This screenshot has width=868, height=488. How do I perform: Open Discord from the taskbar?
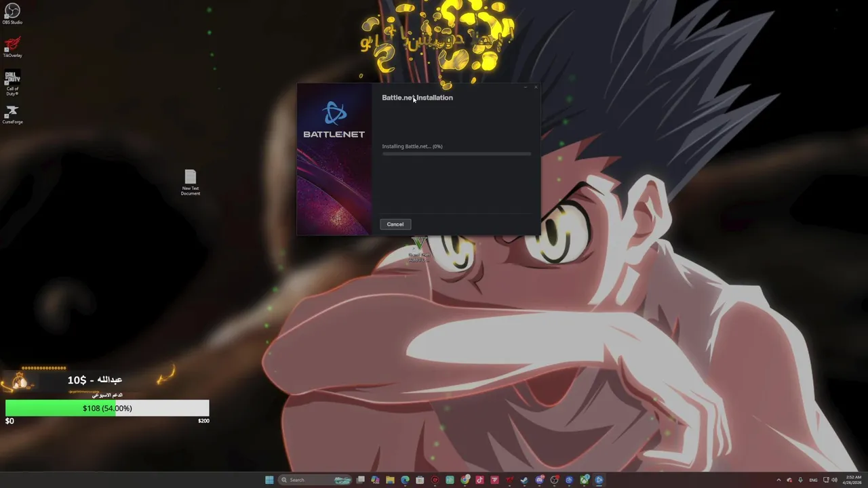click(x=539, y=480)
